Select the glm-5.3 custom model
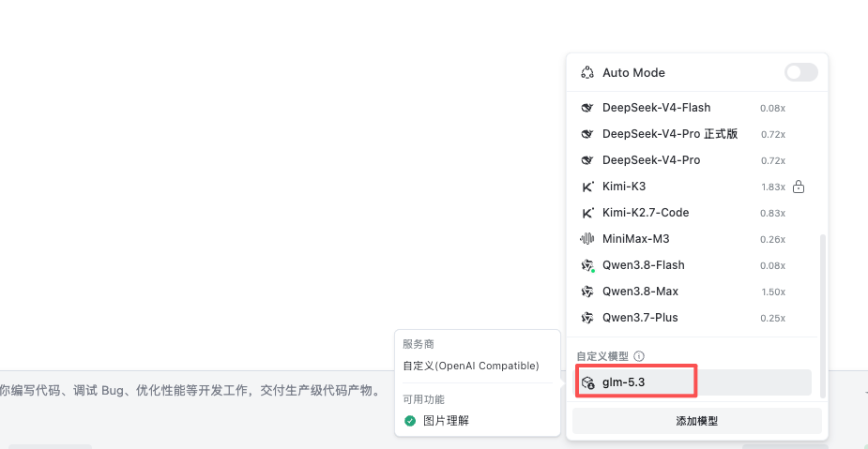868x449 pixels. click(692, 382)
